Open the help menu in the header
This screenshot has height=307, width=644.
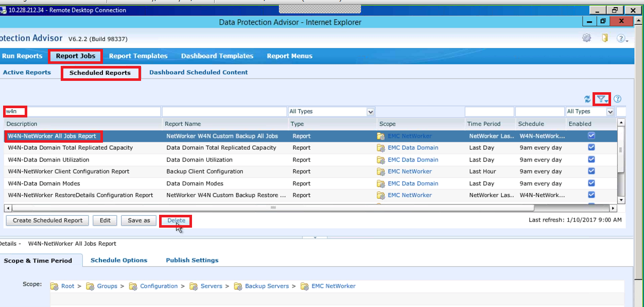(622, 39)
